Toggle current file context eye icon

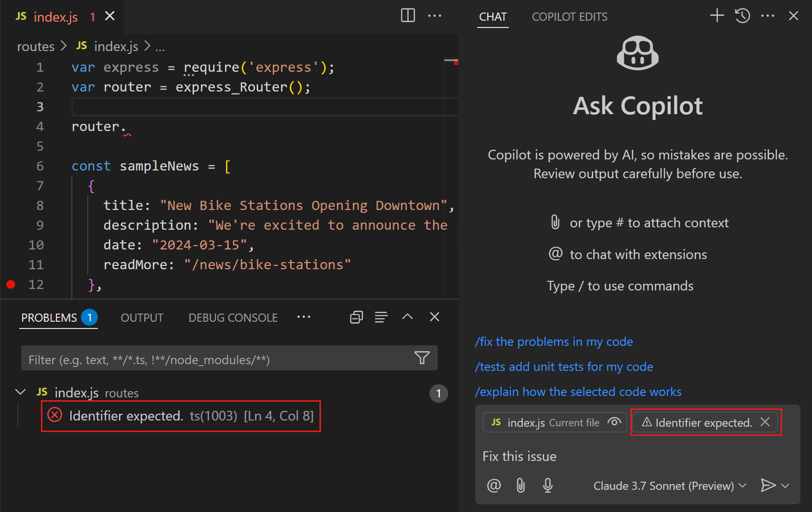click(614, 422)
